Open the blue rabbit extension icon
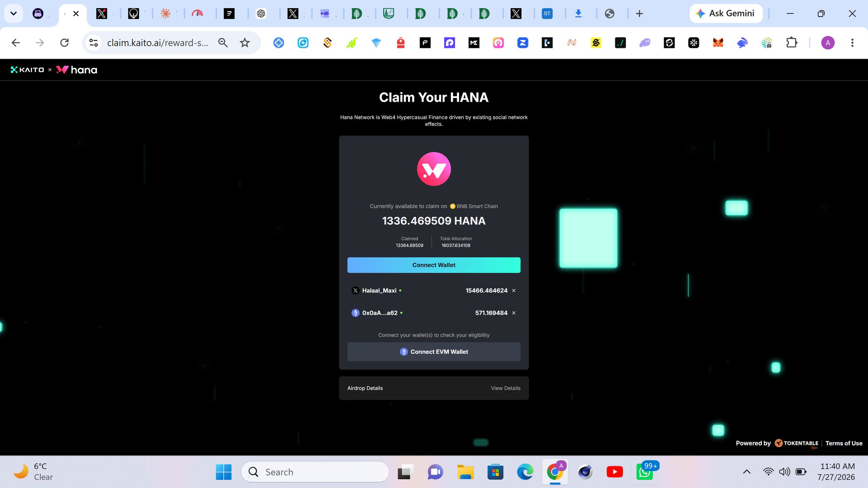868x488 pixels. 743,43
